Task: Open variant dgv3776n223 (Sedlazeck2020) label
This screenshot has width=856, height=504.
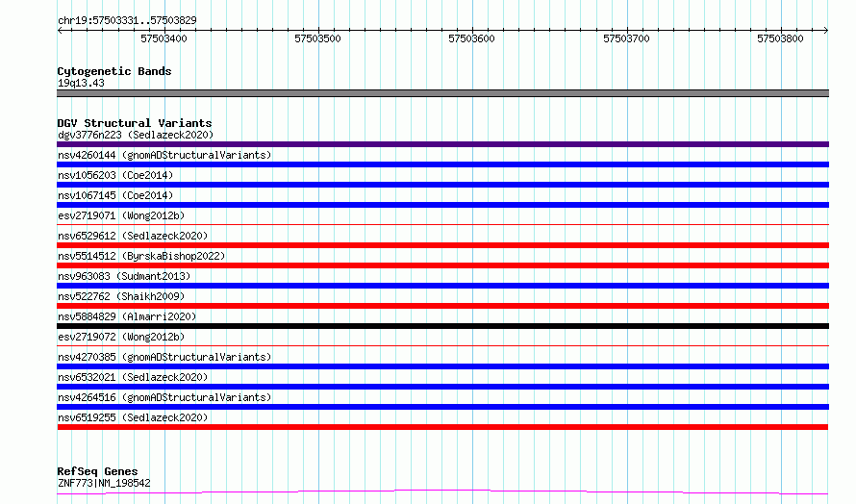Action: click(136, 135)
